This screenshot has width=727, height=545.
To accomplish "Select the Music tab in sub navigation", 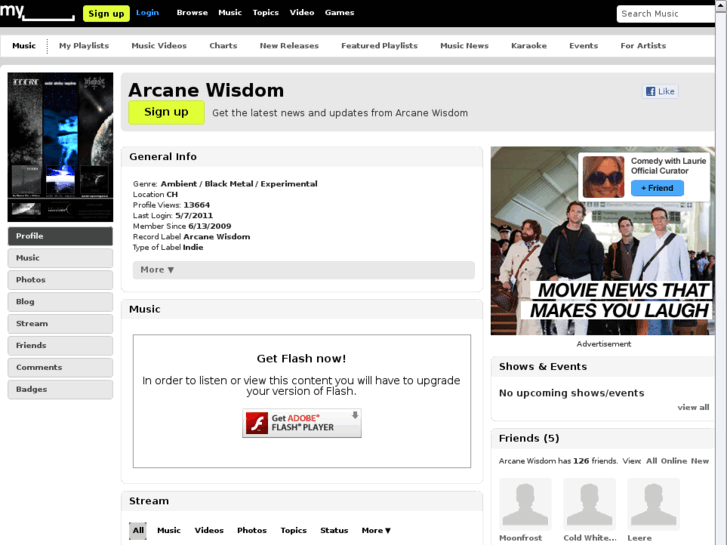I will pos(24,45).
